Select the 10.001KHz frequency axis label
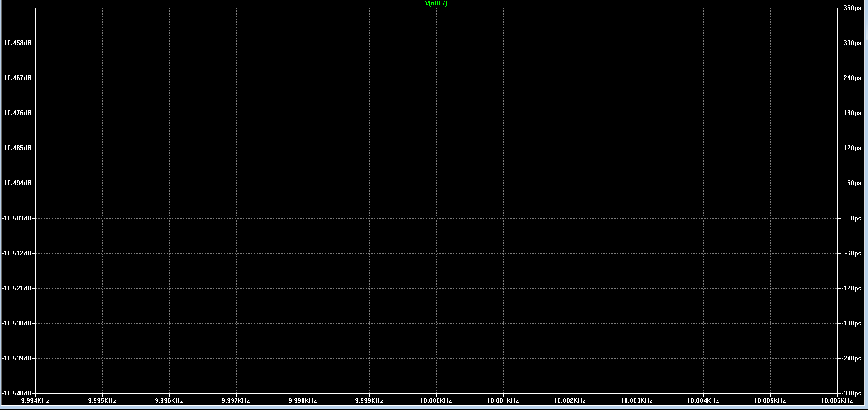Viewport: 868px width, 410px height. [503, 400]
